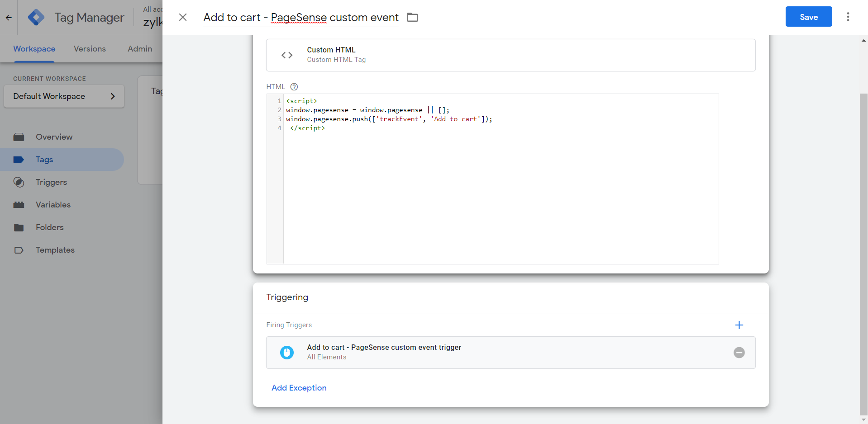Click the trackEvent code line
Screen dimensions: 868x424
389,119
